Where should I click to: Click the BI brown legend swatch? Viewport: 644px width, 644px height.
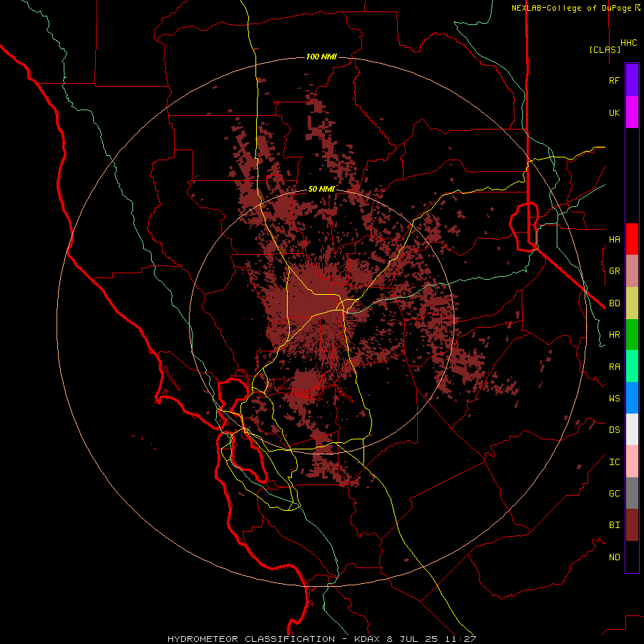pyautogui.click(x=632, y=525)
